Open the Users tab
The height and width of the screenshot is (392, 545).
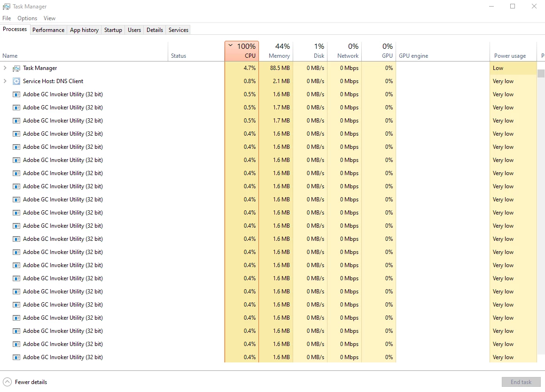click(134, 30)
